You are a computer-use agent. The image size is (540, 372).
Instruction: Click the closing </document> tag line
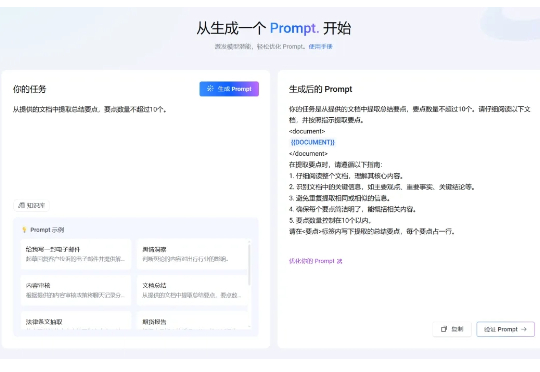pos(308,153)
